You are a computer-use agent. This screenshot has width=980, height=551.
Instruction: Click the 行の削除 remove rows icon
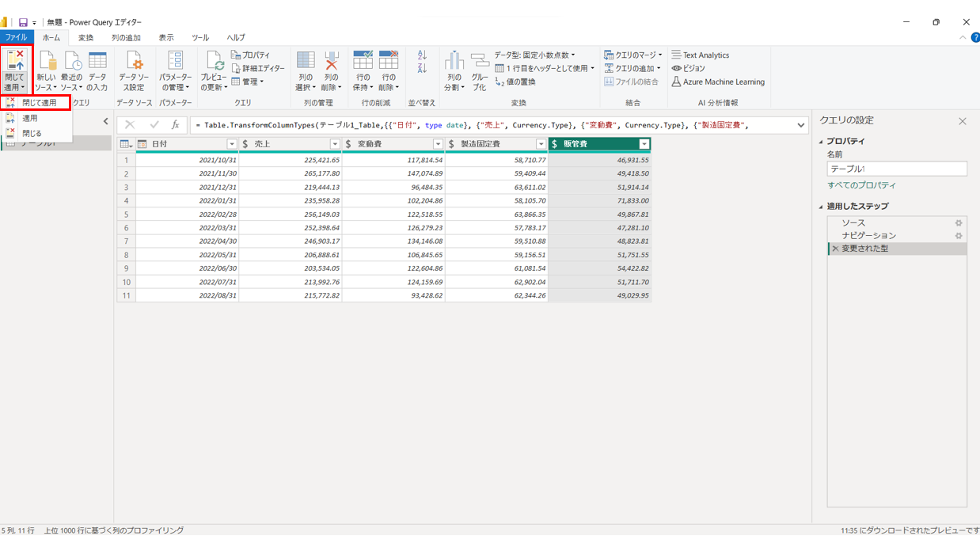click(x=388, y=61)
